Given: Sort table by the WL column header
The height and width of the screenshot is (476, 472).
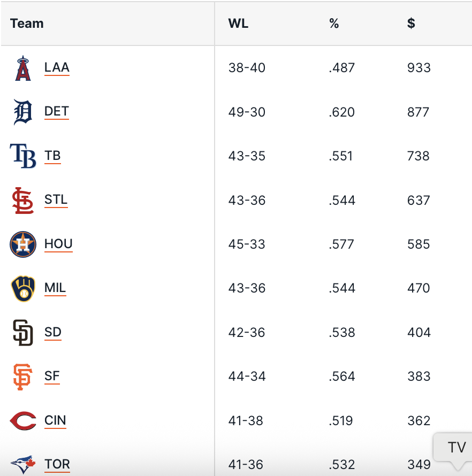Looking at the screenshot, I should [238, 24].
